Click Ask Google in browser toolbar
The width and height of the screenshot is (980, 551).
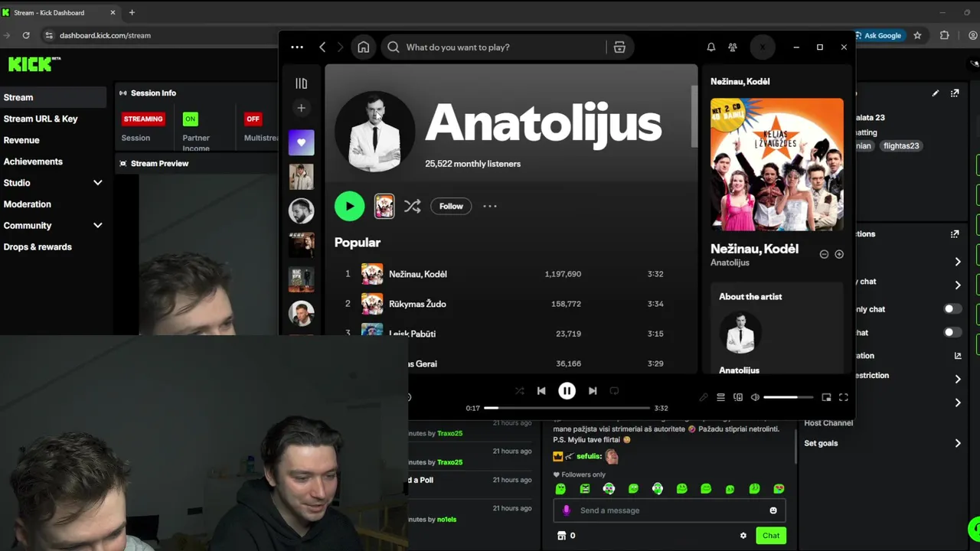pyautogui.click(x=878, y=35)
